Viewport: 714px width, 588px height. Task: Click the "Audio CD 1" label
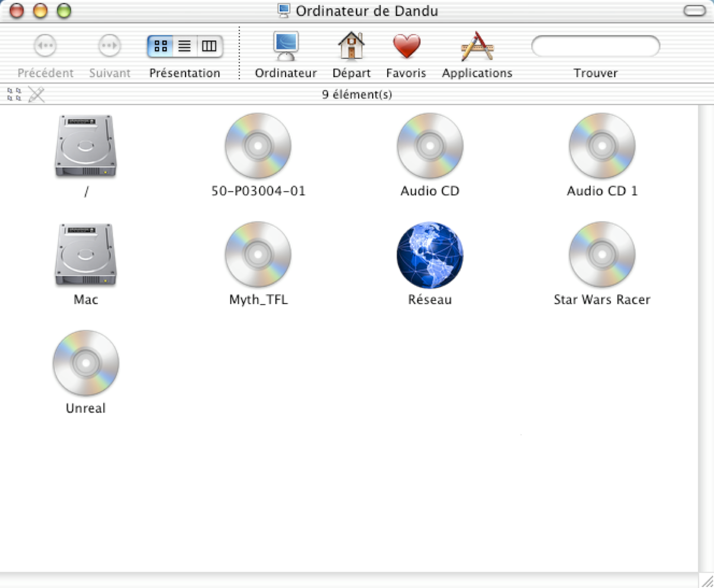coord(602,191)
